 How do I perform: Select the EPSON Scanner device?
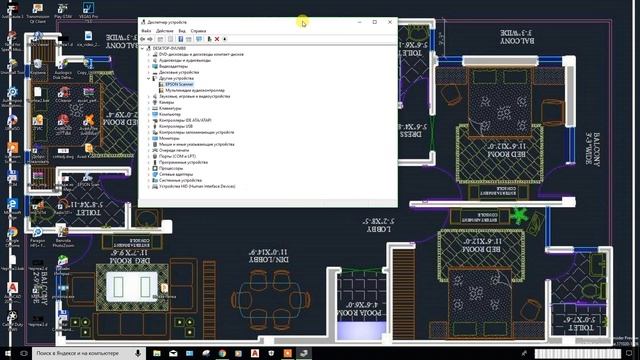(179, 84)
